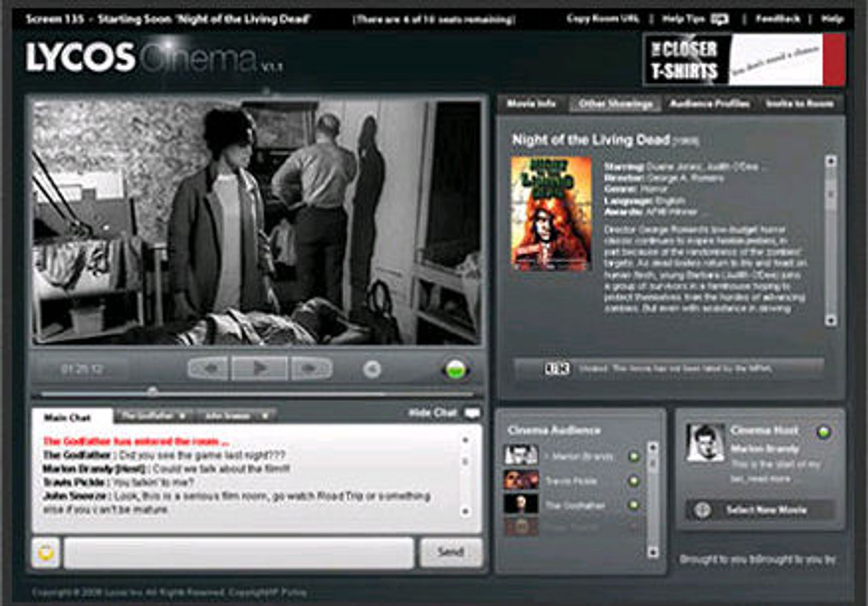Click the 'Night of the Living Dead' title heading
The image size is (868, 606).
591,140
